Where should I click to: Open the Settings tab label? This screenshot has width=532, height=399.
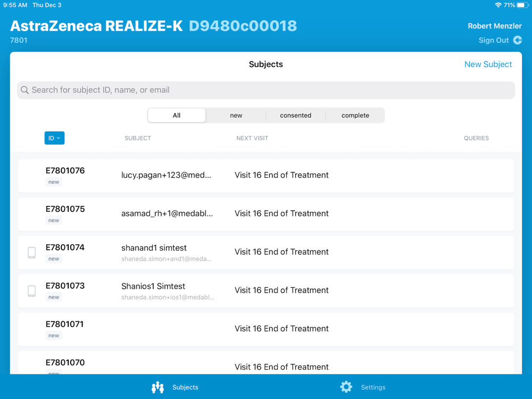373,387
